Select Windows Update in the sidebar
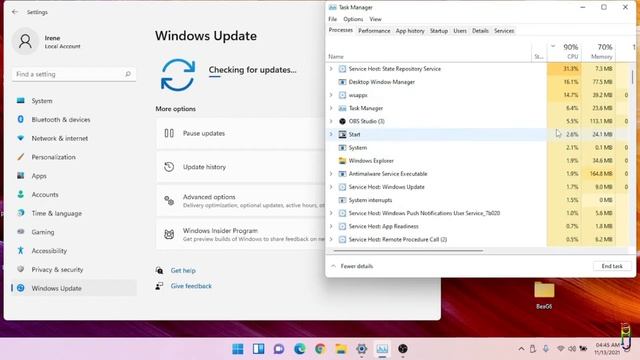The height and width of the screenshot is (360, 640). pyautogui.click(x=73, y=289)
